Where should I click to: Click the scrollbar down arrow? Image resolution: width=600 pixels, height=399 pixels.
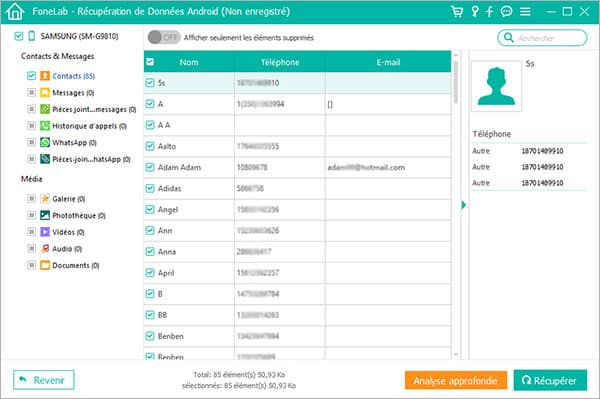click(x=456, y=355)
